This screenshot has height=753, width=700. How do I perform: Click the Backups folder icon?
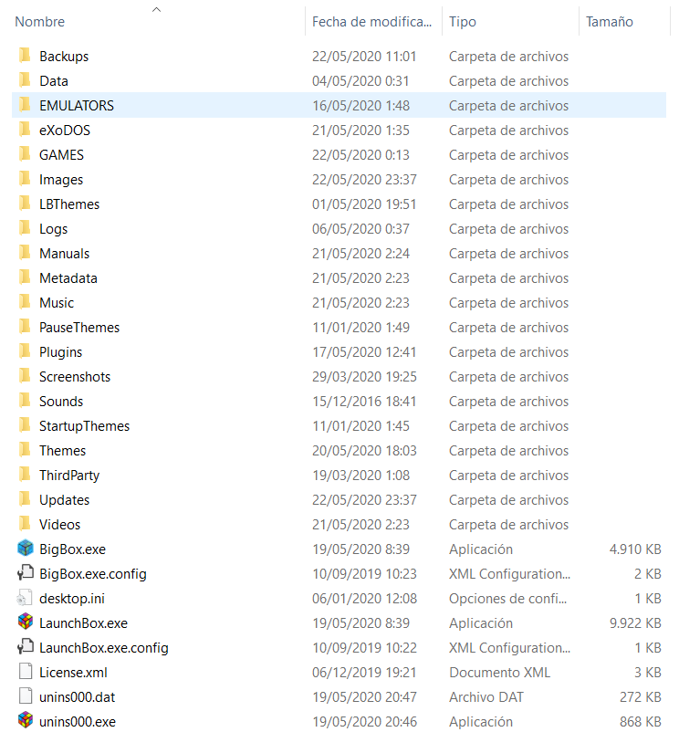click(x=25, y=56)
